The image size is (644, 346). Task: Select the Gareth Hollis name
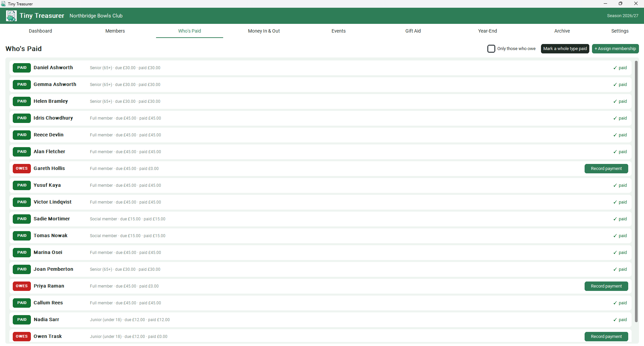pyautogui.click(x=49, y=168)
